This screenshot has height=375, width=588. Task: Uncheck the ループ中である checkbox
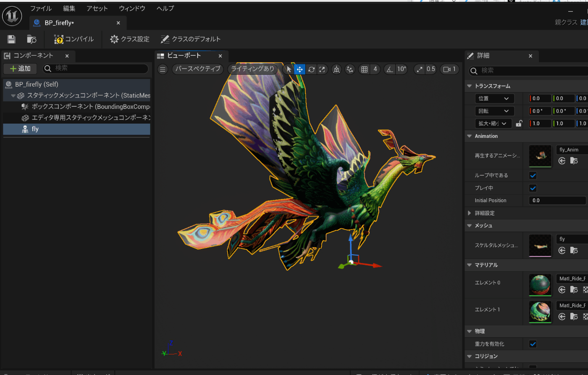(x=533, y=175)
